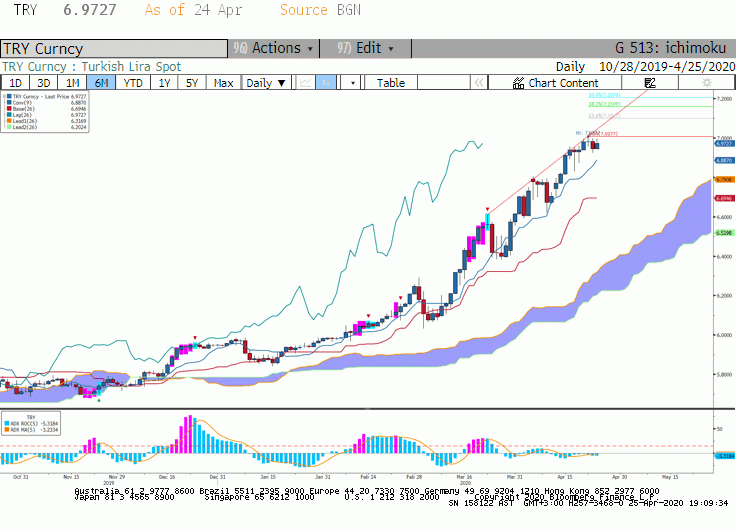Screen dimensions: 736x530
Task: Open the Edit menu
Action: pyautogui.click(x=366, y=48)
